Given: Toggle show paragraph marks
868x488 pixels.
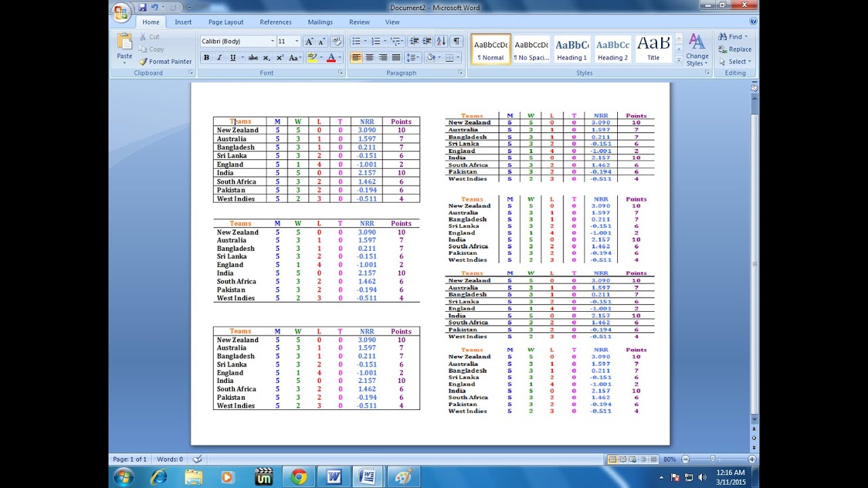Looking at the screenshot, I should [x=456, y=41].
